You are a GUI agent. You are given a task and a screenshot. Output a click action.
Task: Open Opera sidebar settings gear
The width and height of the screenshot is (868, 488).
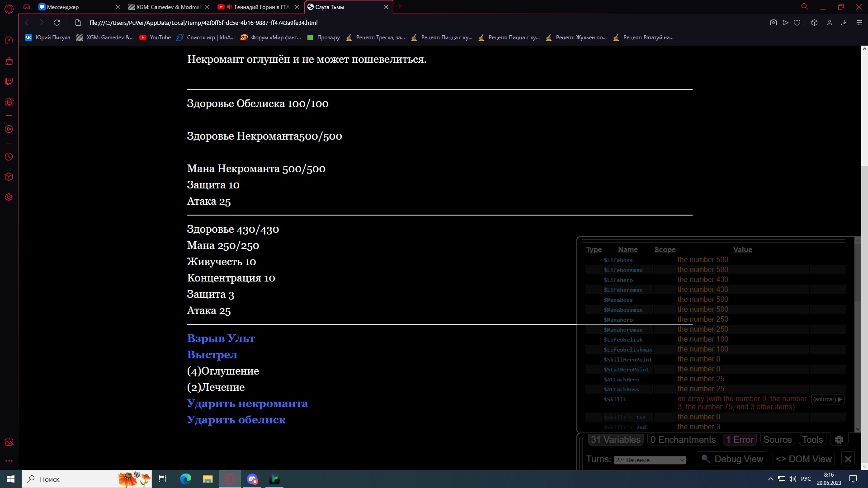tap(9, 197)
